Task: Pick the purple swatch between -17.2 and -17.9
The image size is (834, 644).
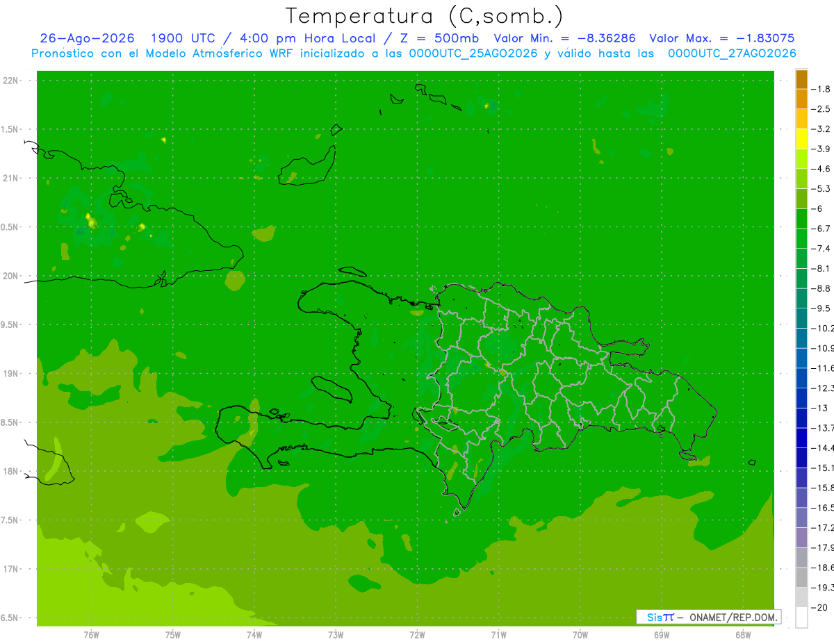Action: (x=801, y=537)
